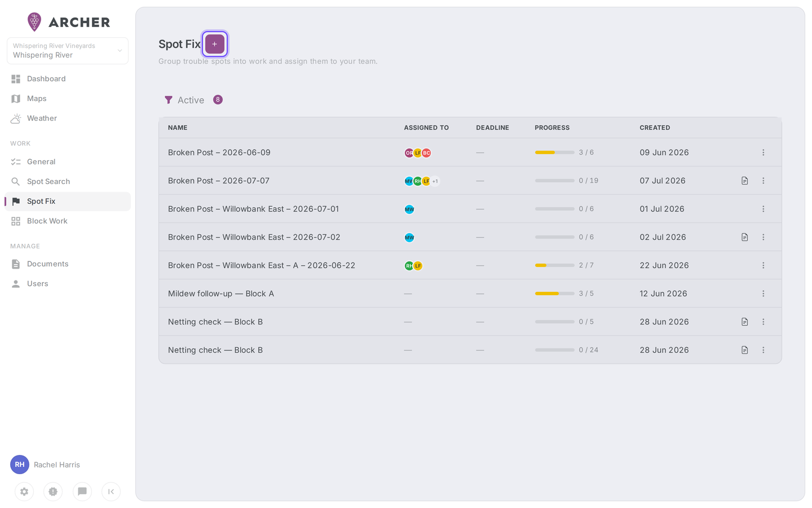The image size is (812, 508).
Task: Open the chat feedback icon in sidebar footer
Action: [82, 492]
